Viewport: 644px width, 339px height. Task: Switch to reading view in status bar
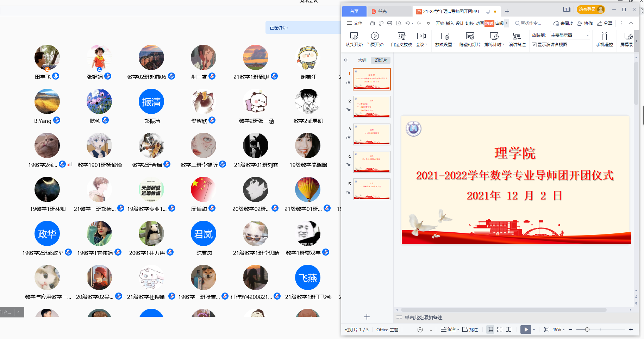click(x=509, y=329)
